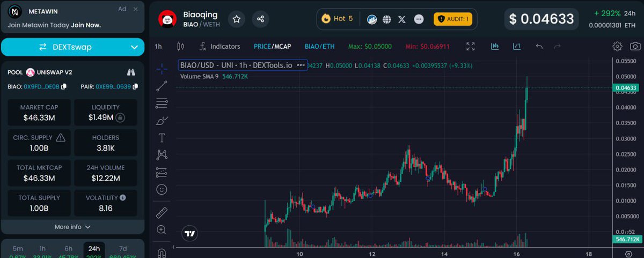The height and width of the screenshot is (258, 644).
Task: Select the 5m timeframe stats tab
Action: point(18,248)
